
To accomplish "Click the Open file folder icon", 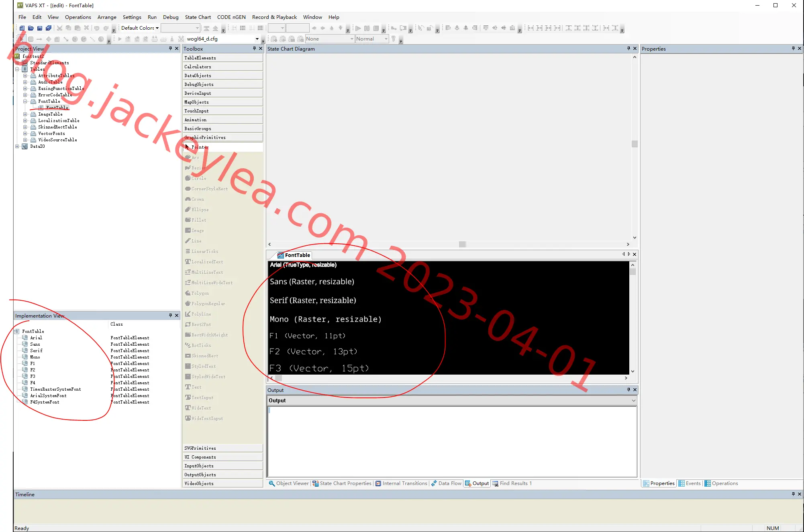I will click(x=31, y=28).
